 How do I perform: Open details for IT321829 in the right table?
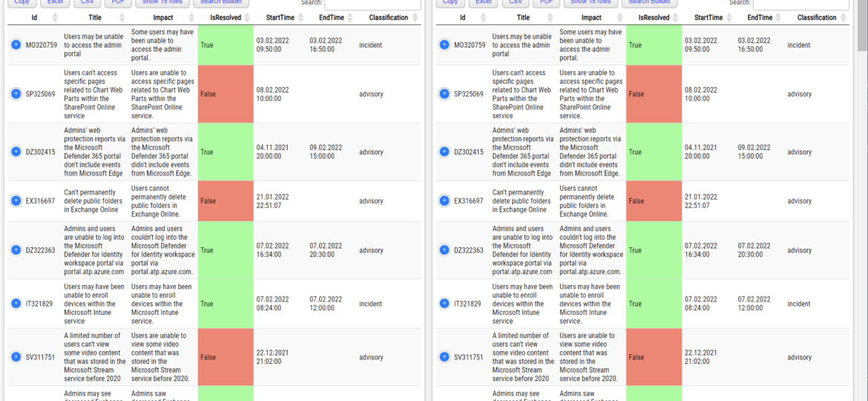444,304
